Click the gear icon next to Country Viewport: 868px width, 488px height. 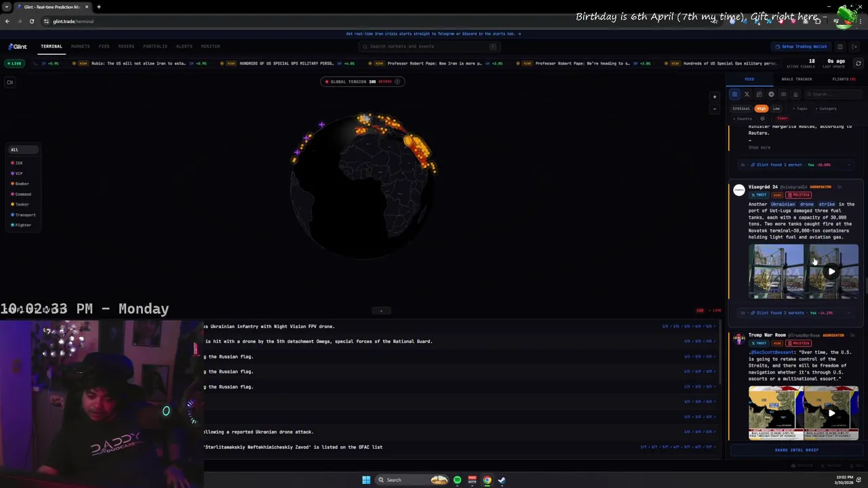coord(762,119)
